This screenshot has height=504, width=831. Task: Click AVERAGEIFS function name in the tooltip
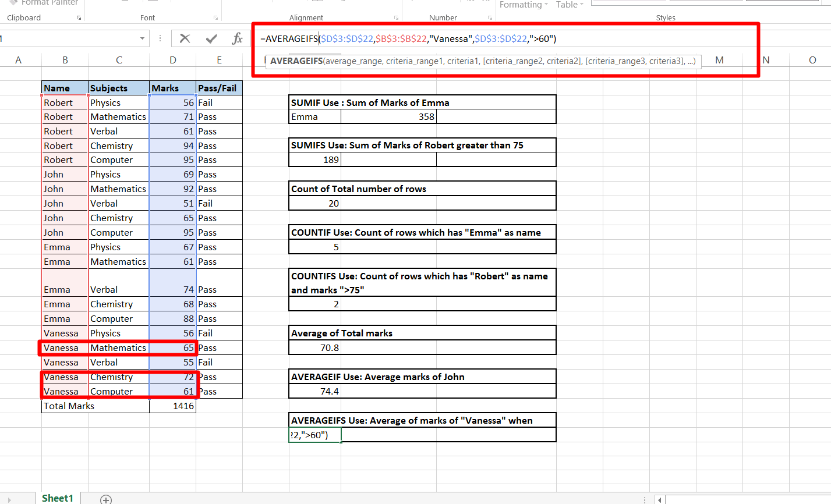click(x=296, y=61)
